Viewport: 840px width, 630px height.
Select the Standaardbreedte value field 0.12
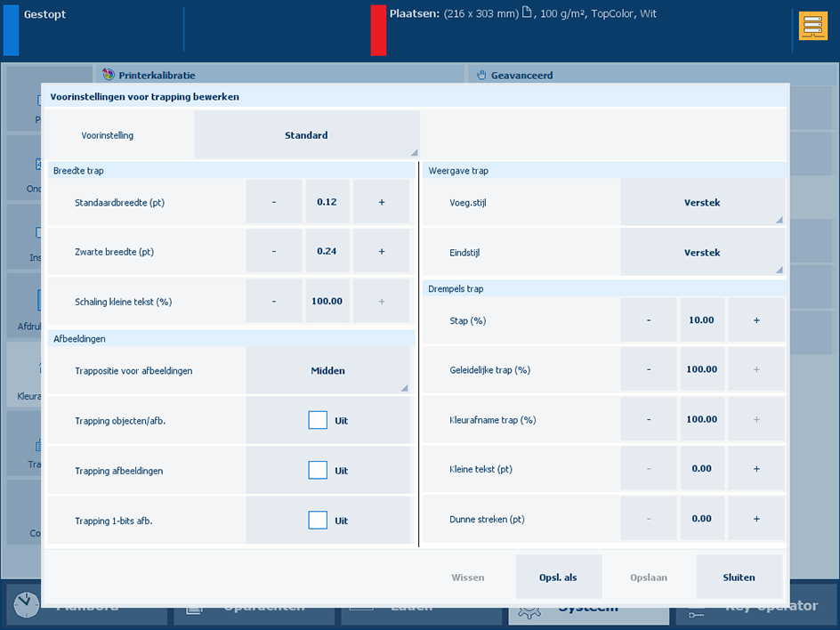pyautogui.click(x=327, y=202)
